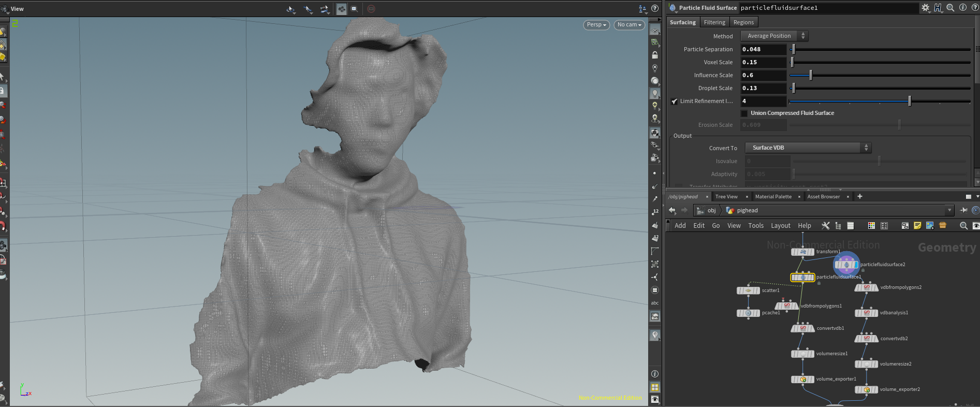The image size is (980, 407).
Task: Click the Voxel Scale value field
Action: pyautogui.click(x=764, y=62)
